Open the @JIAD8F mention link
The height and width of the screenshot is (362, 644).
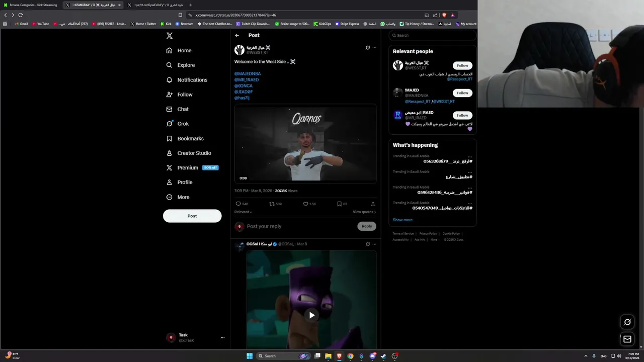point(244,92)
